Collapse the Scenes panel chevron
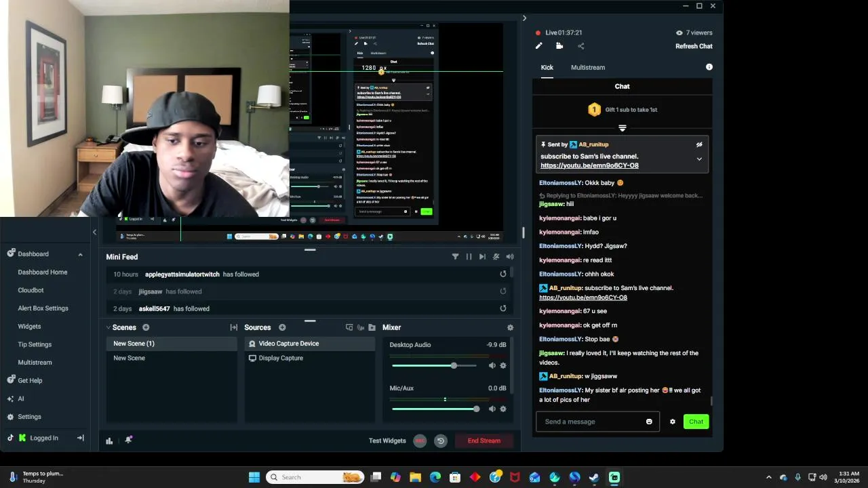 click(x=108, y=327)
